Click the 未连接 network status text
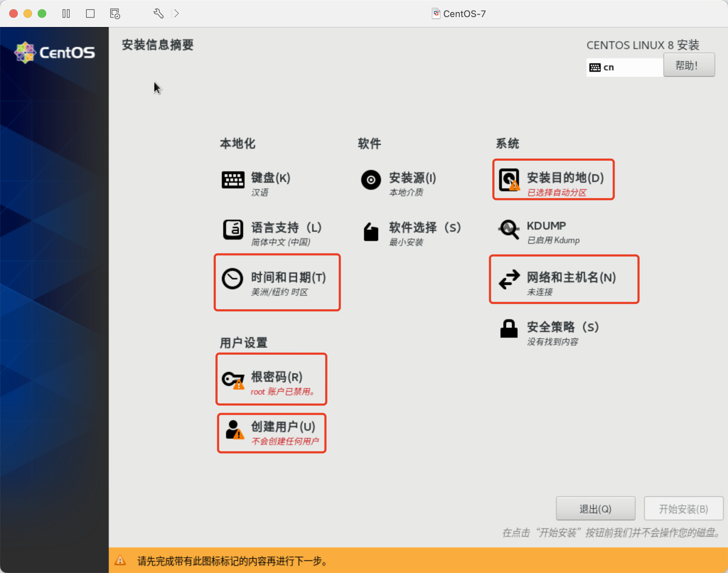The height and width of the screenshot is (573, 728). click(540, 292)
